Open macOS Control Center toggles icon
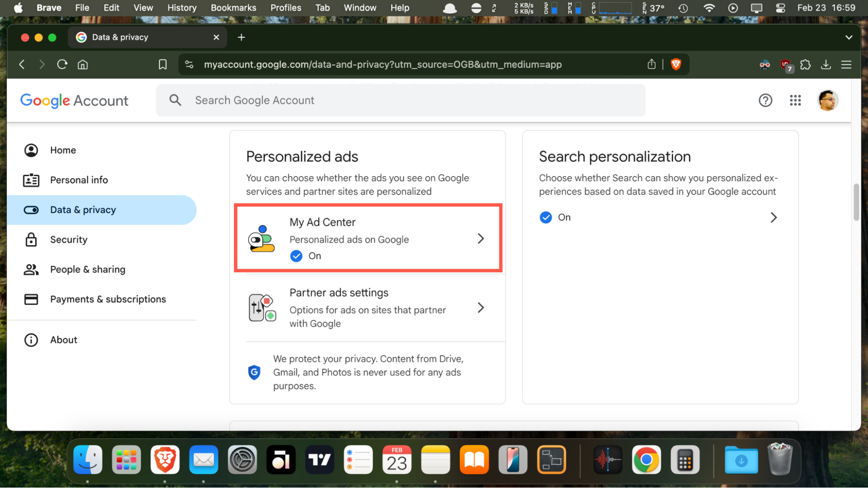This screenshot has height=488, width=868. [x=780, y=8]
